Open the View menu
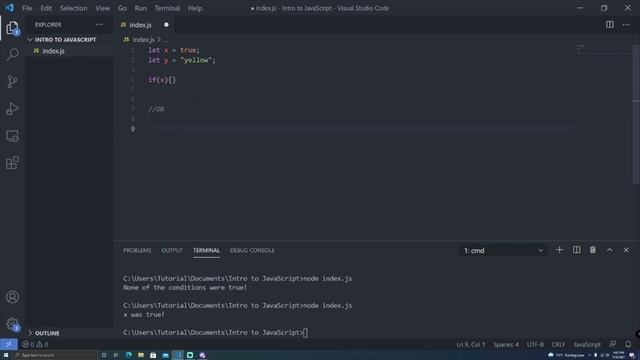 click(102, 8)
